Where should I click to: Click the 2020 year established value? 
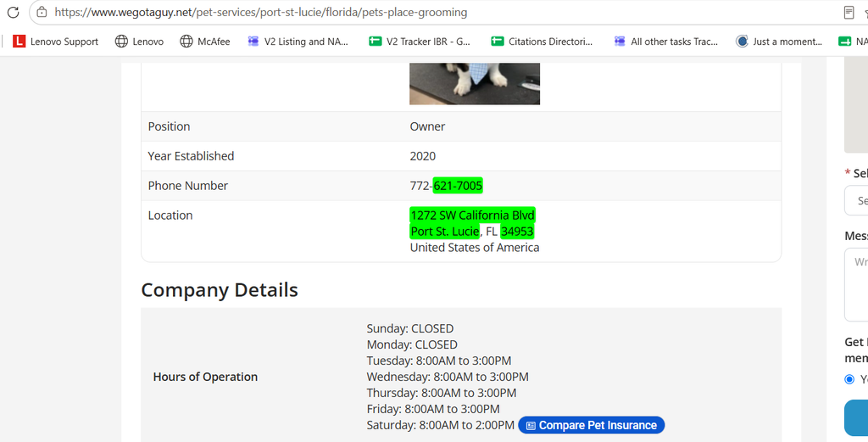(423, 156)
